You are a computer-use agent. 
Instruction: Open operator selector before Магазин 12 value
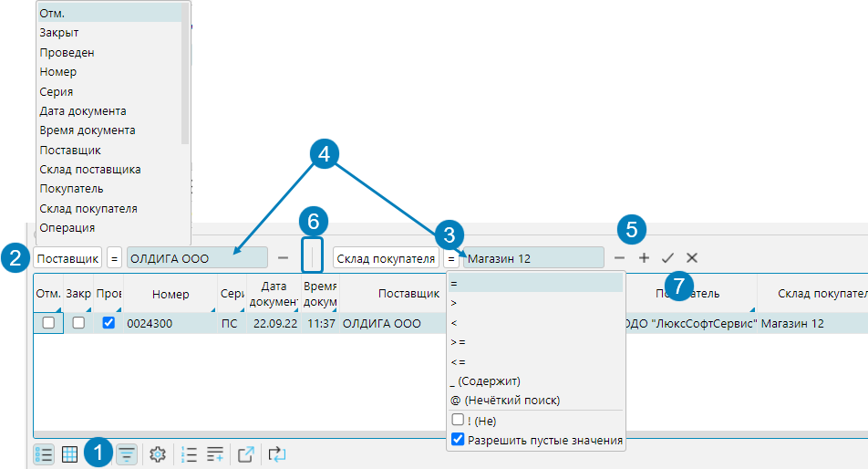[451, 258]
